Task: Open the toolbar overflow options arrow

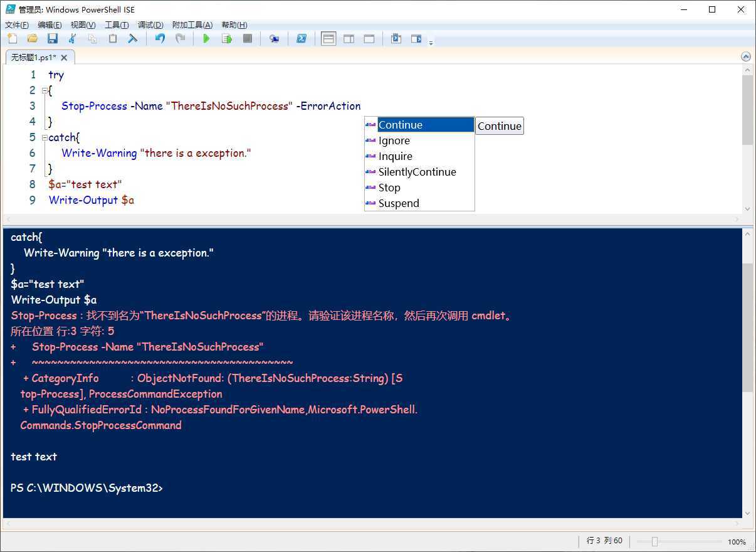Action: click(431, 43)
